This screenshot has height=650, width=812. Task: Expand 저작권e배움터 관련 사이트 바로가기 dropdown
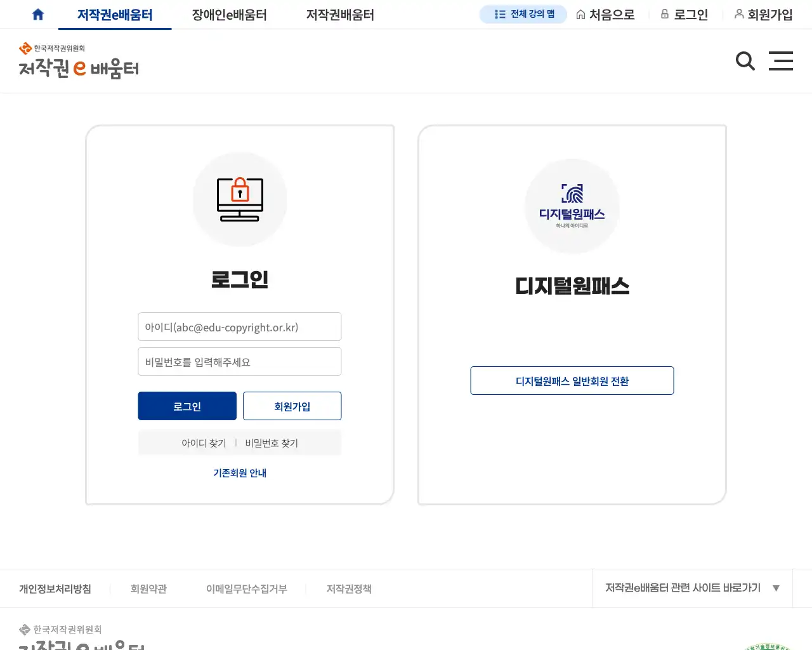click(x=691, y=588)
